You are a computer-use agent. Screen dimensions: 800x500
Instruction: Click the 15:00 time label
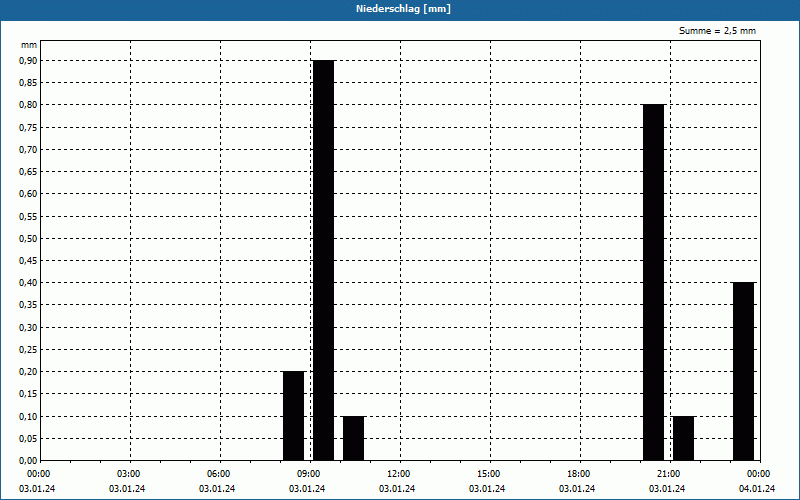pyautogui.click(x=490, y=474)
